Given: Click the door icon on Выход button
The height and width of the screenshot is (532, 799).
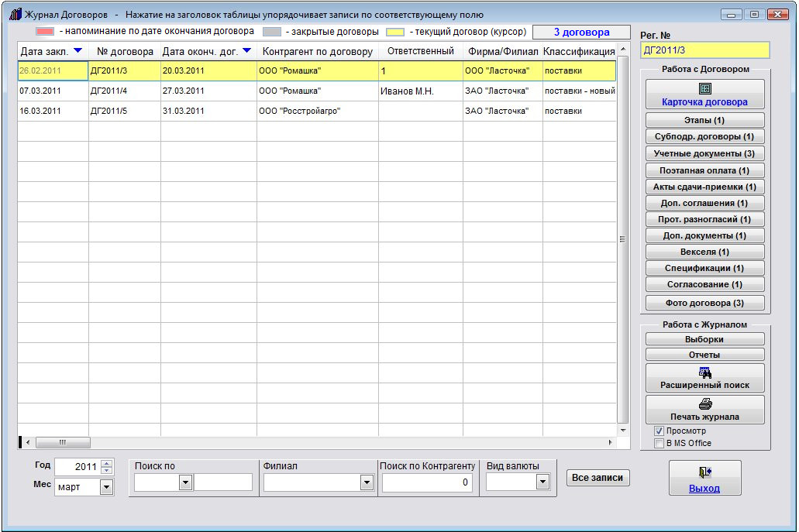Looking at the screenshot, I should [704, 472].
